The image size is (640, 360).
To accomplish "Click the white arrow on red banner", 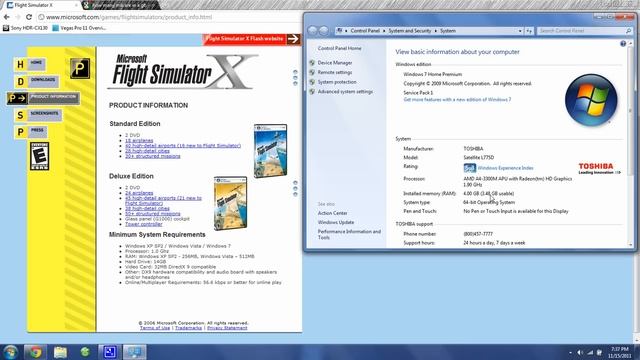I will coord(293,39).
